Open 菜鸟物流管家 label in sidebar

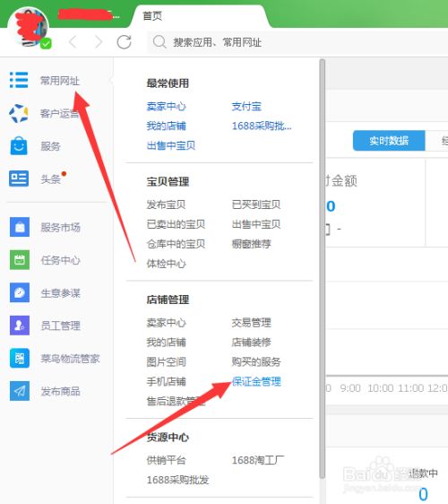70,359
